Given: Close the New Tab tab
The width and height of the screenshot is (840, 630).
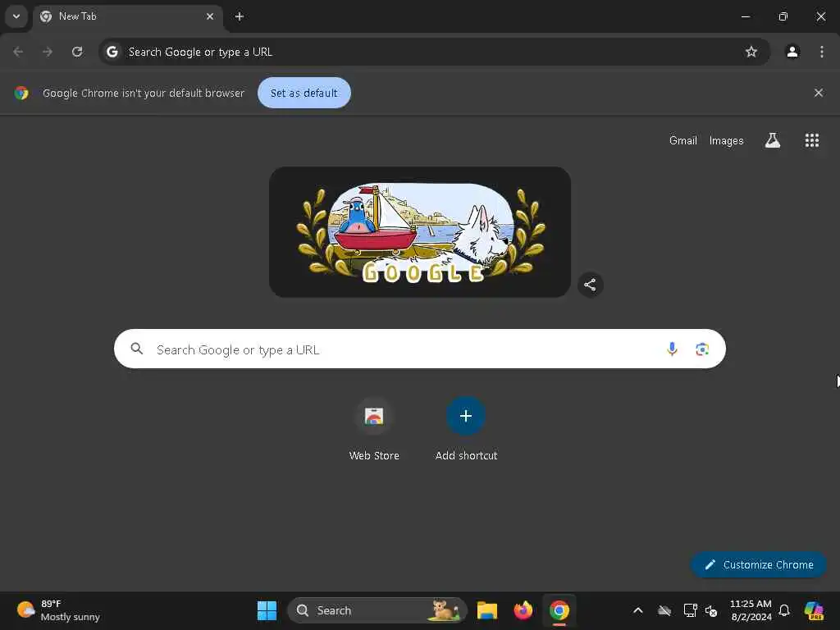Looking at the screenshot, I should click(x=210, y=16).
